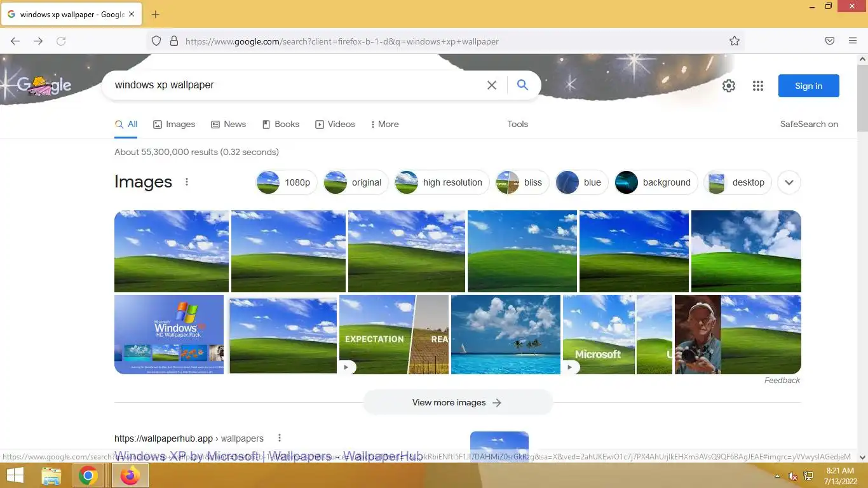
Task: Switch to the Images tab
Action: (174, 125)
